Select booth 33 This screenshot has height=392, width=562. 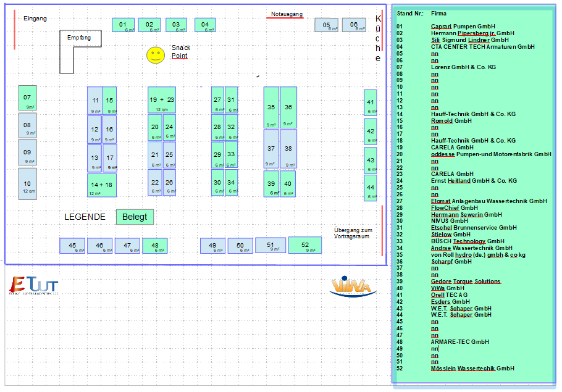tap(231, 154)
